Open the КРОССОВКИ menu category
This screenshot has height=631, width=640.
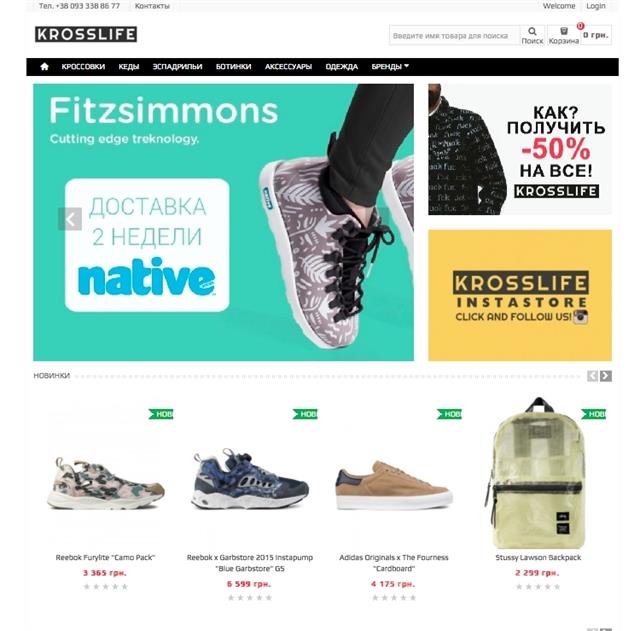pyautogui.click(x=83, y=67)
